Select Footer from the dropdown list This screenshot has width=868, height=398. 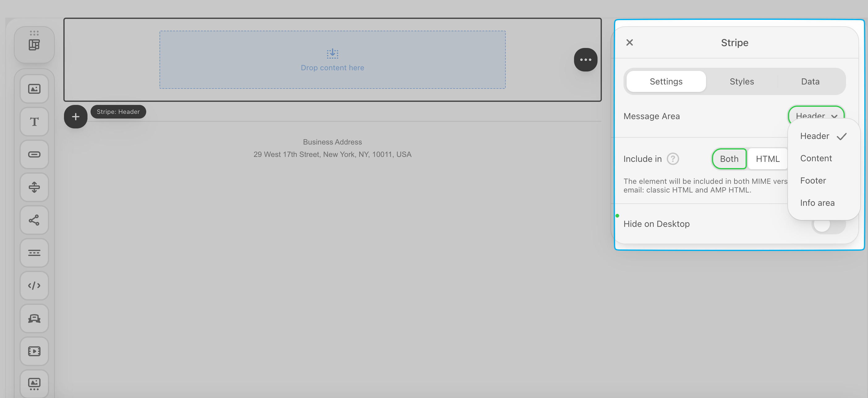pyautogui.click(x=813, y=181)
